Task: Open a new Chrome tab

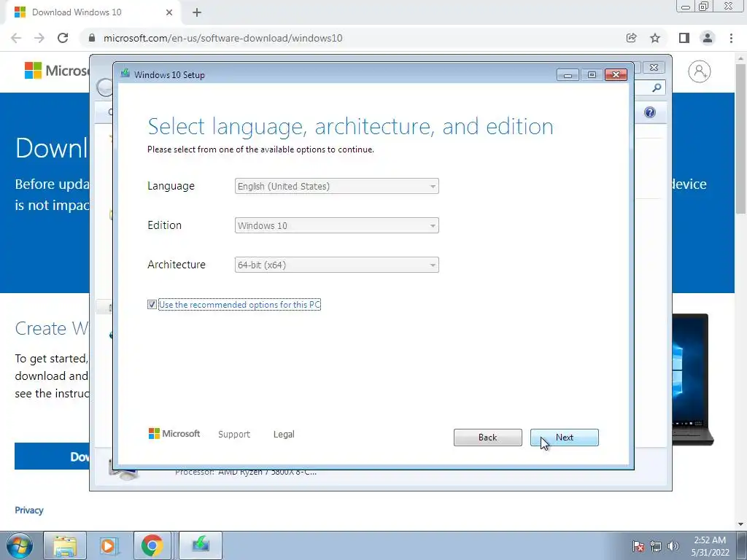Action: (197, 12)
